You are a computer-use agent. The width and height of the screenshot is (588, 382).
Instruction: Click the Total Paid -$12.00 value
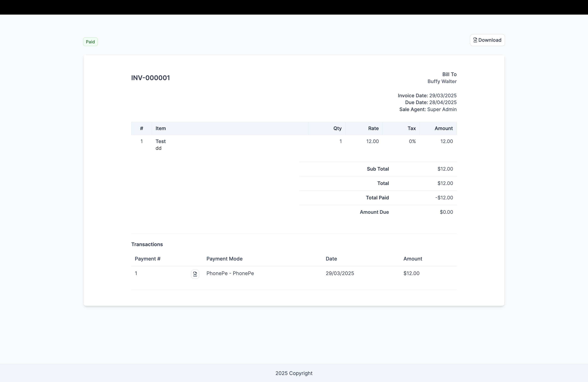pyautogui.click(x=444, y=197)
